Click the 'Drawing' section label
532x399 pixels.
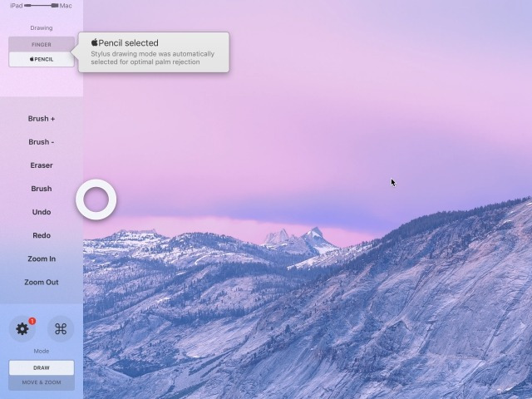pos(42,28)
